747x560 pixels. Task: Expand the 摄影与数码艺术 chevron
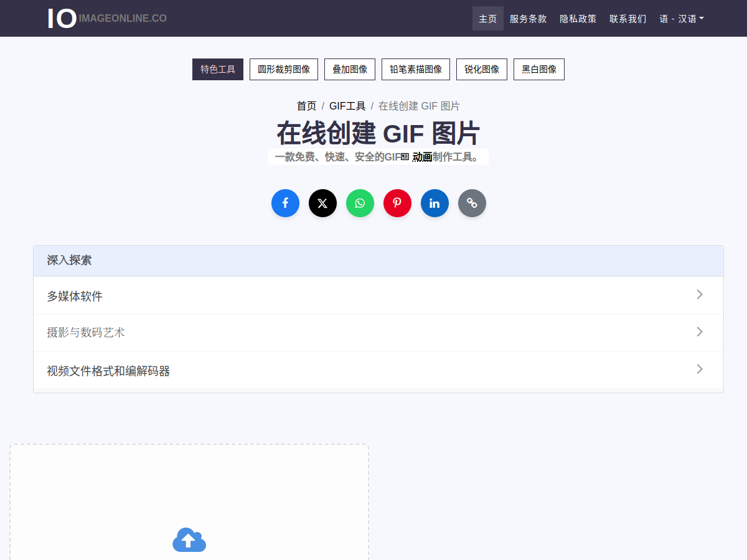coord(700,332)
